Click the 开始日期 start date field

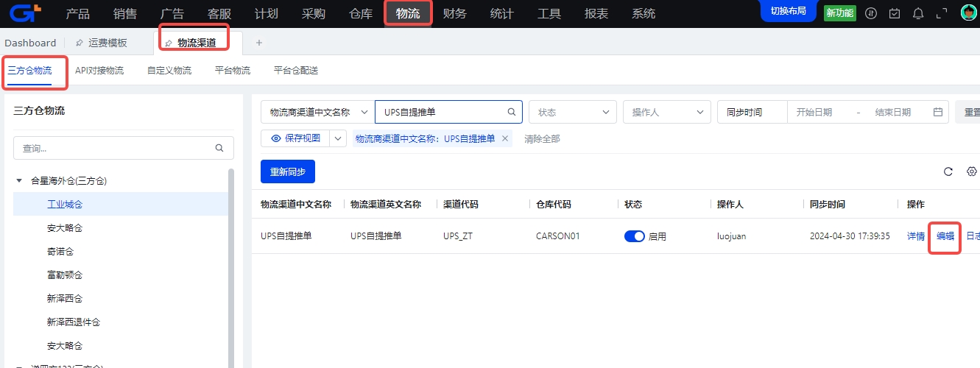click(814, 112)
